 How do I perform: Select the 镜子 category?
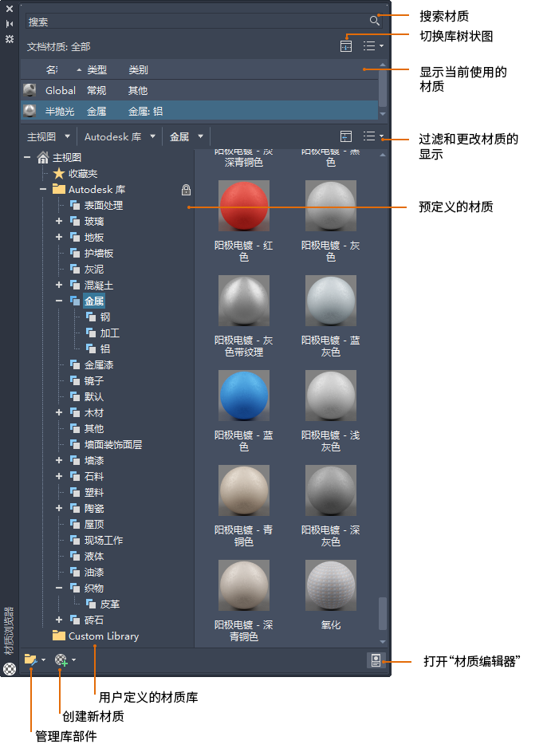(x=87, y=381)
